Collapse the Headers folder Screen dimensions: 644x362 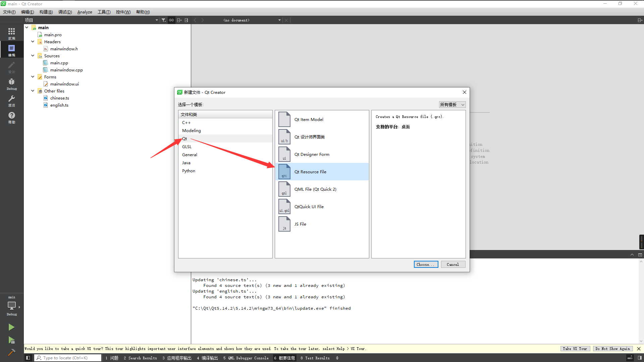point(33,42)
